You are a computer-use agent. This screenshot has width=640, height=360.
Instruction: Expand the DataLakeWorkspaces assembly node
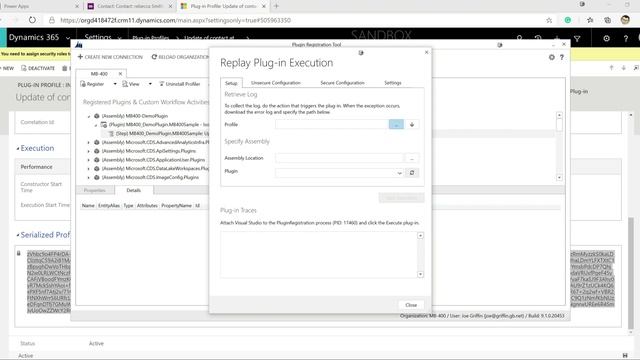89,169
